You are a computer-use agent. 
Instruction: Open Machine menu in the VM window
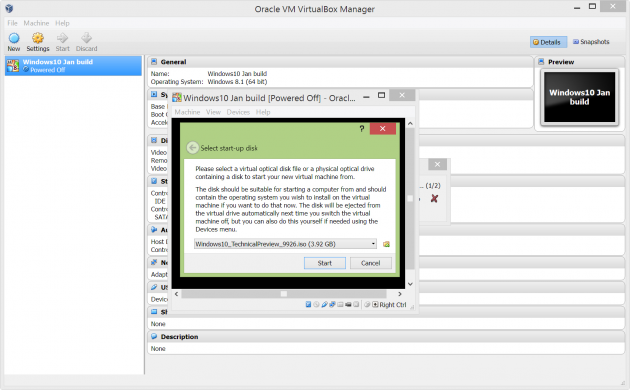click(187, 112)
